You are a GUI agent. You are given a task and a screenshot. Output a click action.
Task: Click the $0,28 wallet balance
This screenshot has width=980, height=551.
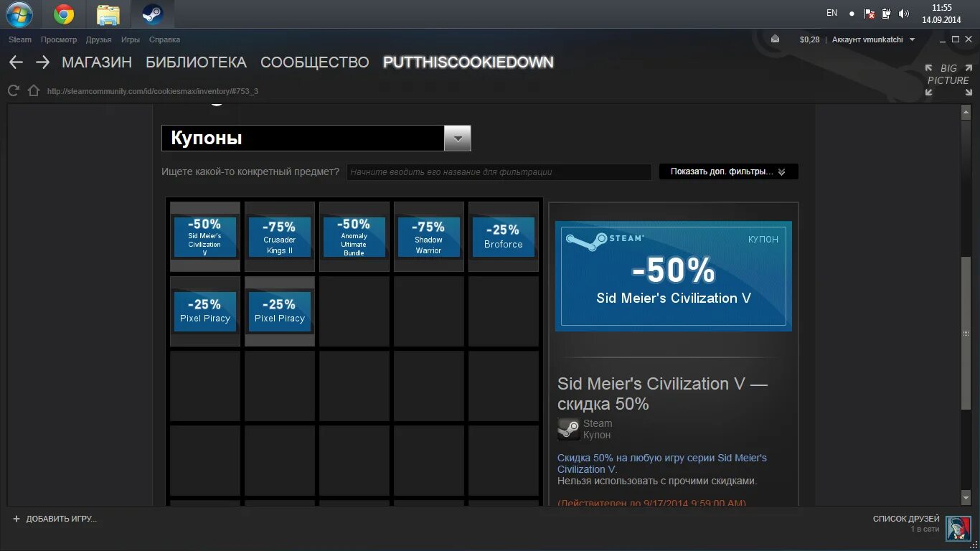809,39
